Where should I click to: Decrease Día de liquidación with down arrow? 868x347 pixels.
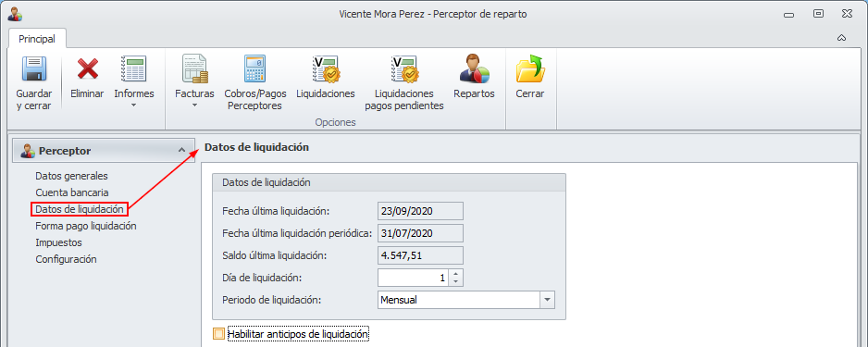(455, 281)
